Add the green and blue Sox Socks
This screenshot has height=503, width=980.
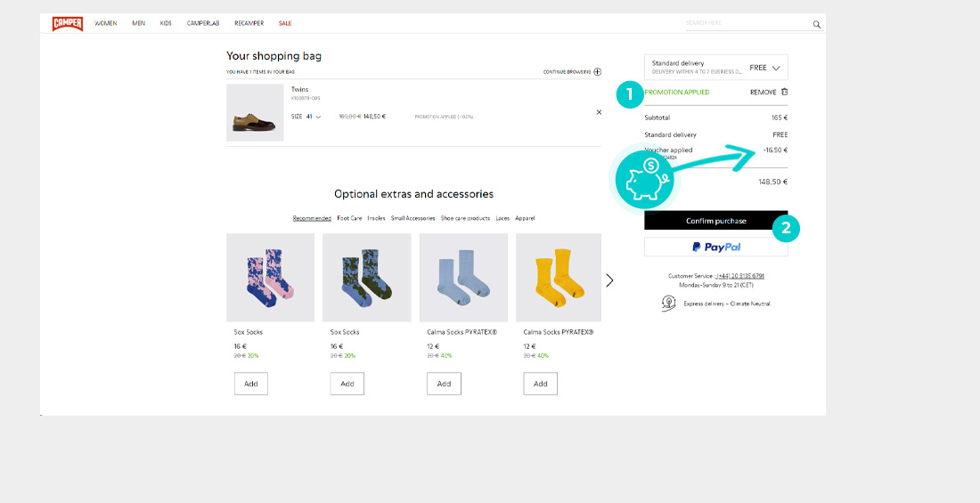347,384
